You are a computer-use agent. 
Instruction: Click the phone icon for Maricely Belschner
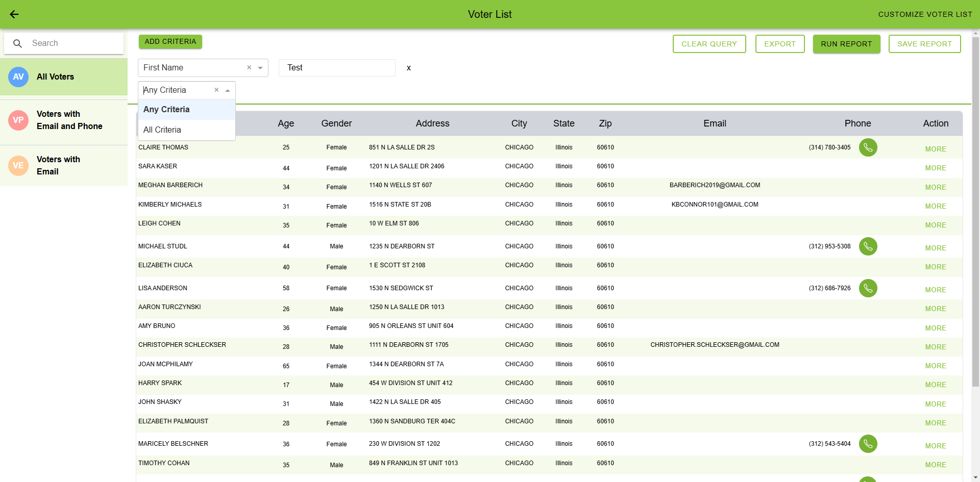868,444
